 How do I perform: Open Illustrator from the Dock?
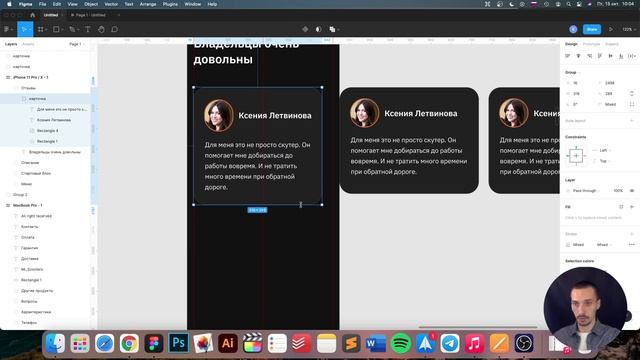coord(228,343)
